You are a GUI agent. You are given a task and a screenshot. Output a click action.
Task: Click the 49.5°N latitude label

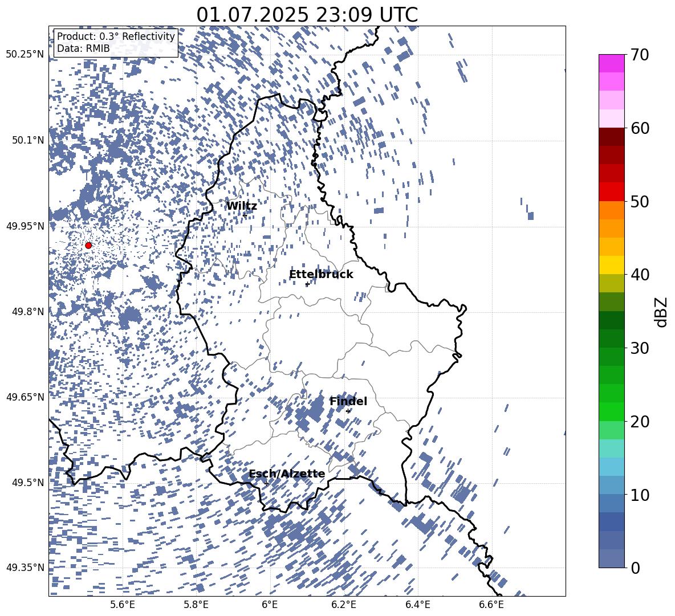coord(29,482)
